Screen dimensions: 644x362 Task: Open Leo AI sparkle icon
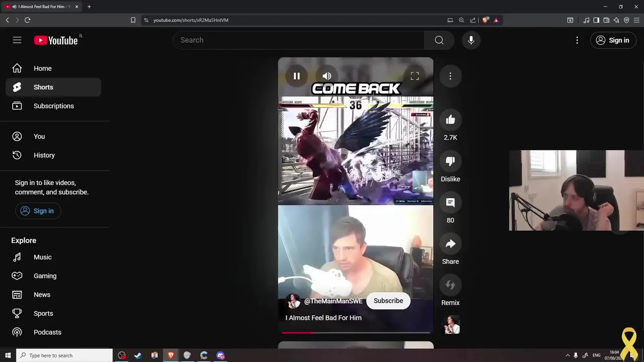click(x=616, y=20)
